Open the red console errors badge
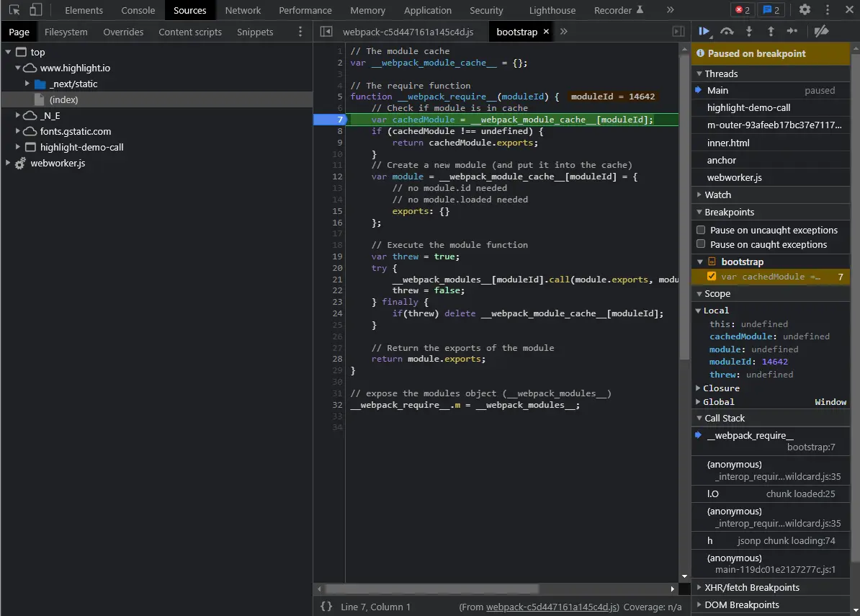Image resolution: width=860 pixels, height=616 pixels. pyautogui.click(x=742, y=10)
